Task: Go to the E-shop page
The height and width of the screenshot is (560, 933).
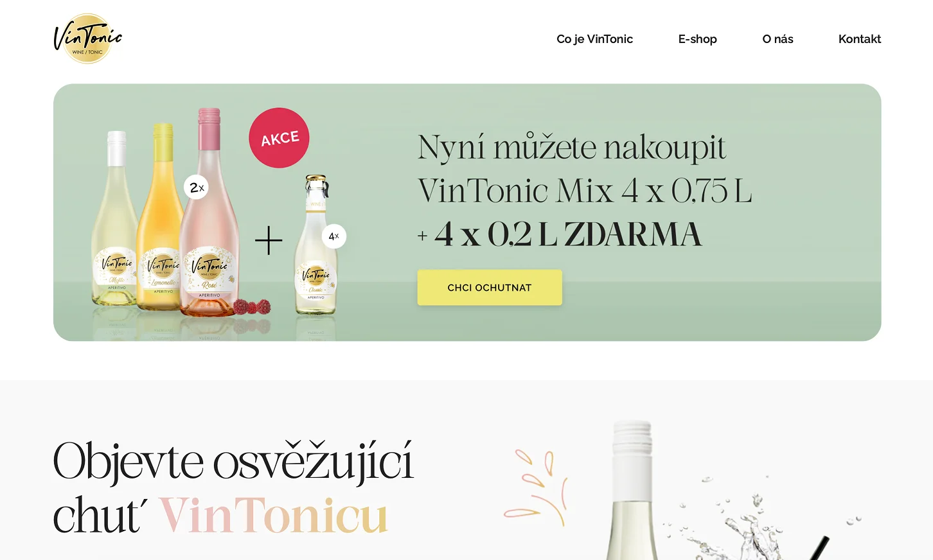Action: [x=697, y=39]
